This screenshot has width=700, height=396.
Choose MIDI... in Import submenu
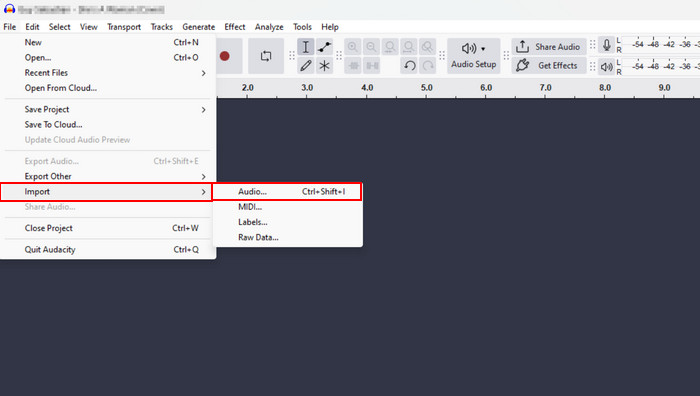pos(288,207)
